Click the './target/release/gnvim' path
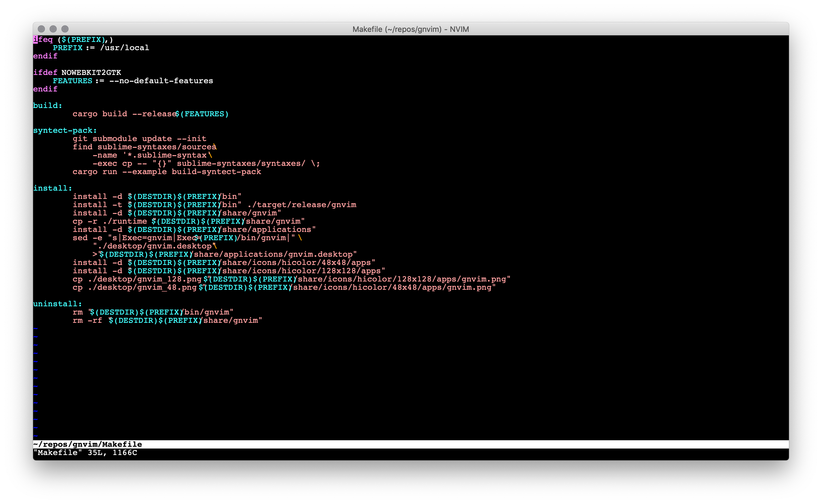 click(x=302, y=205)
